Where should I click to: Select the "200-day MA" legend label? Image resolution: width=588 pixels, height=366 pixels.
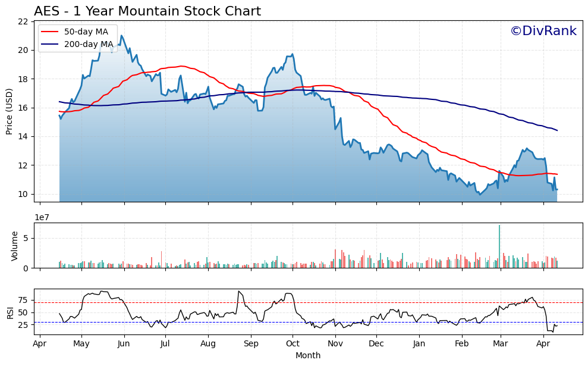pyautogui.click(x=89, y=44)
